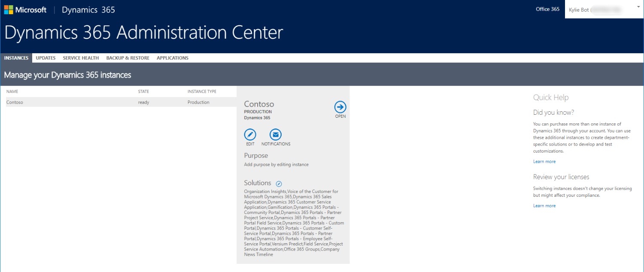The height and width of the screenshot is (272, 644).
Task: Click Learn more under Review your licenses
Action: tap(544, 206)
